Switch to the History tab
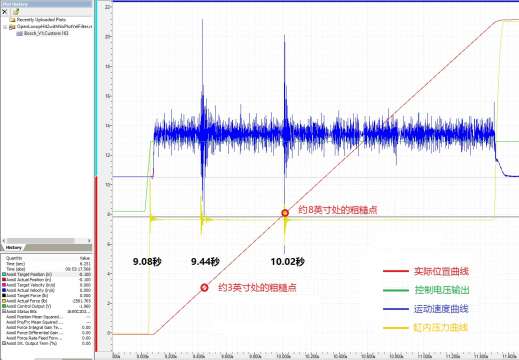The width and height of the screenshot is (519, 360). click(14, 248)
